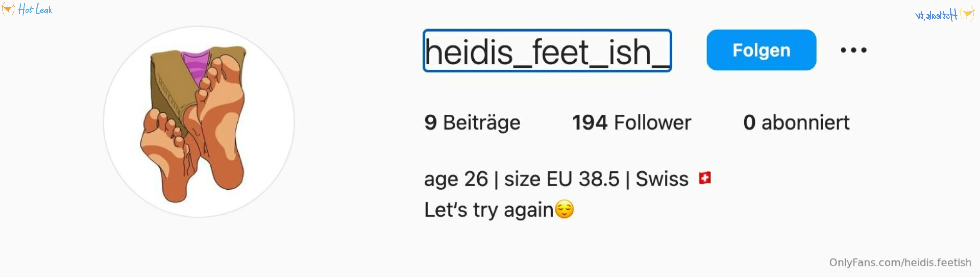Open the circular profile picture
The width and height of the screenshot is (980, 277).
click(199, 122)
